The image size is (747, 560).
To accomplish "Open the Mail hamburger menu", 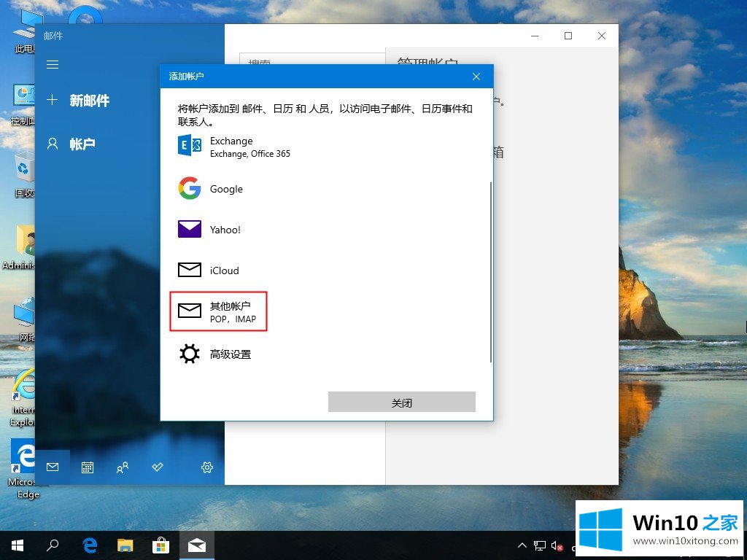I will 53,64.
